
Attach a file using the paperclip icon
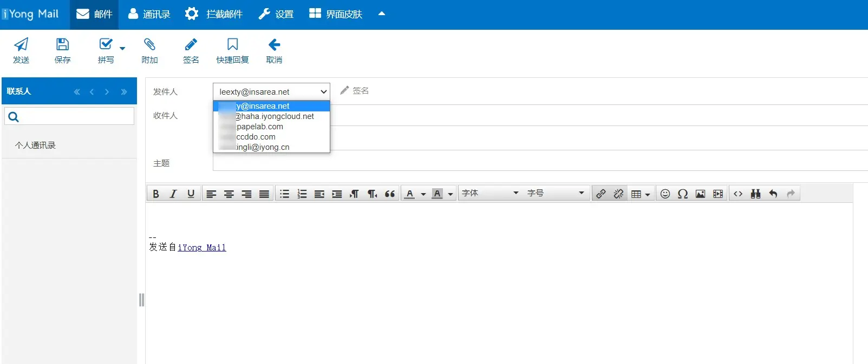[x=149, y=45]
